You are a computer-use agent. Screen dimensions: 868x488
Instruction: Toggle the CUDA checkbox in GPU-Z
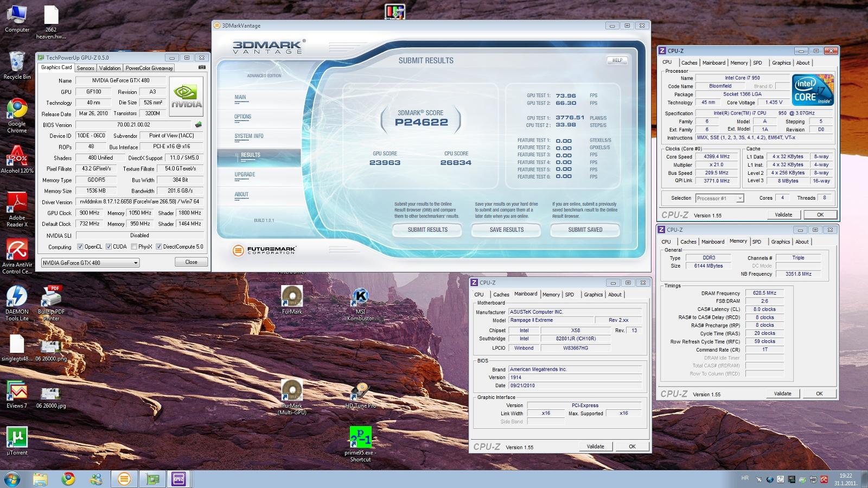[108, 246]
